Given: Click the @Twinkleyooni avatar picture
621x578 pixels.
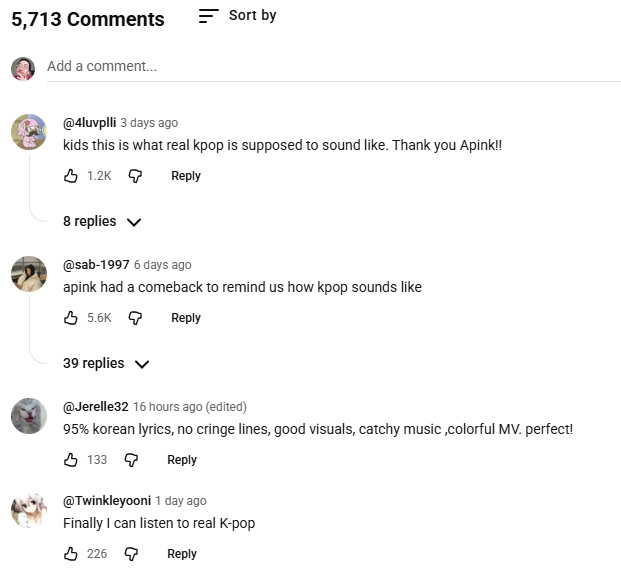Looking at the screenshot, I should coord(29,510).
